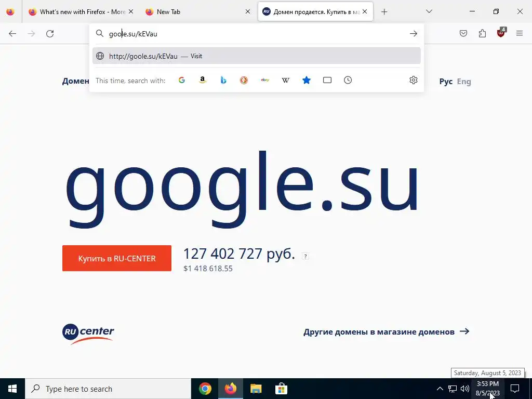Search this time with Wikipedia
Viewport: 532px width, 399px height.
(286, 80)
